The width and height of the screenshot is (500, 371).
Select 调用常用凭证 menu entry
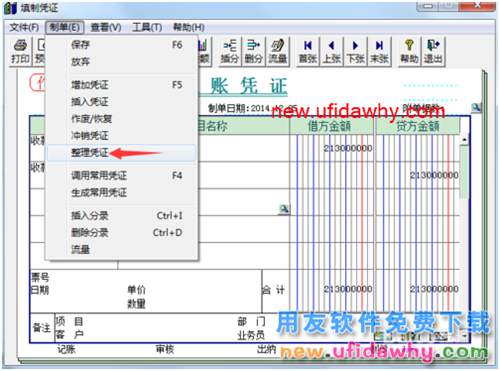pyautogui.click(x=122, y=175)
